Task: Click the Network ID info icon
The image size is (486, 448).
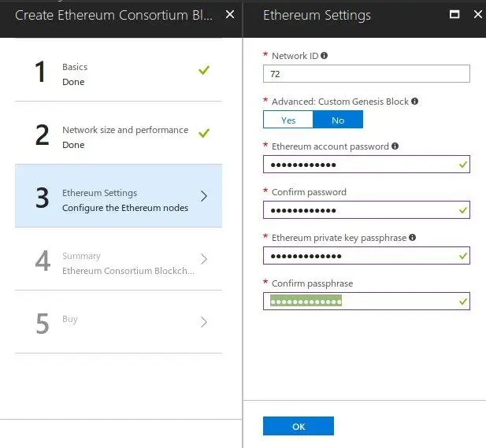Action: [324, 56]
